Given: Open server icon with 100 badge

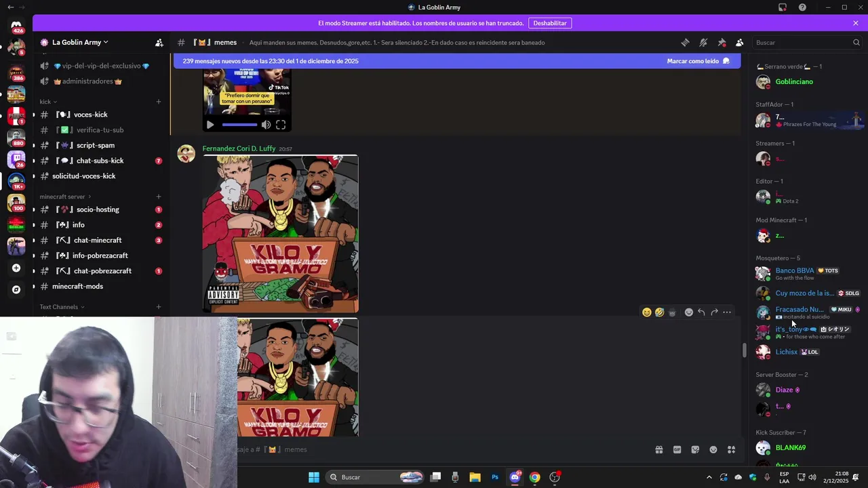Looking at the screenshot, I should pyautogui.click(x=16, y=203).
